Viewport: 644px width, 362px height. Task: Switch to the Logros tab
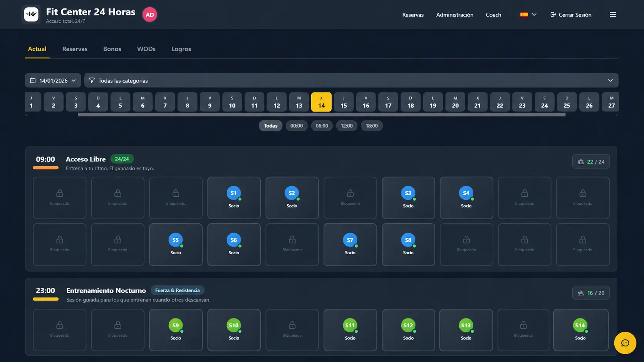181,49
